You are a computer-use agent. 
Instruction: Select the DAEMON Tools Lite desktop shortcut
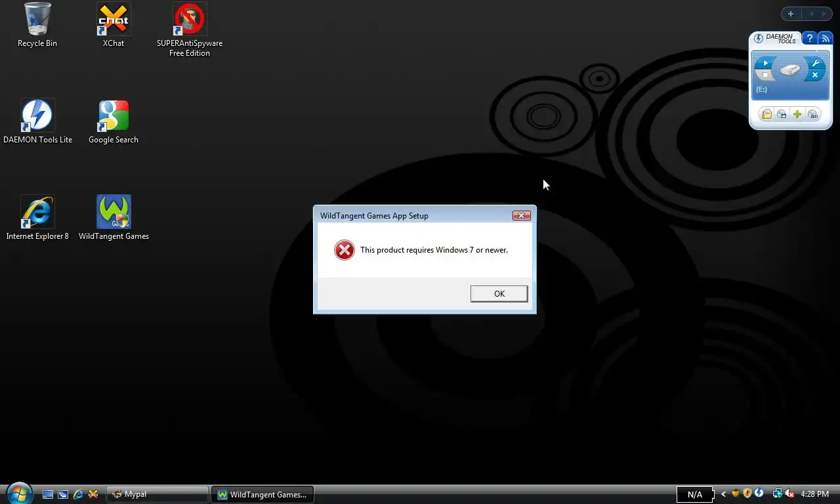[37, 121]
